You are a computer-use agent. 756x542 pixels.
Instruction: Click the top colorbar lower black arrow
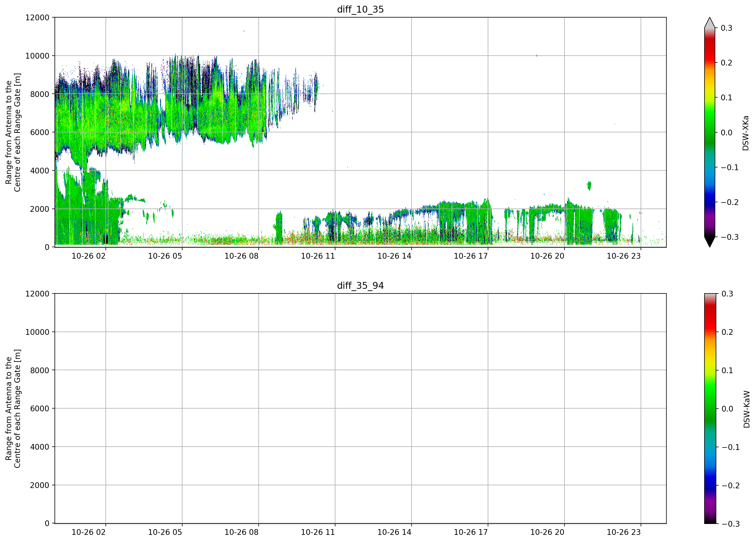pos(710,242)
